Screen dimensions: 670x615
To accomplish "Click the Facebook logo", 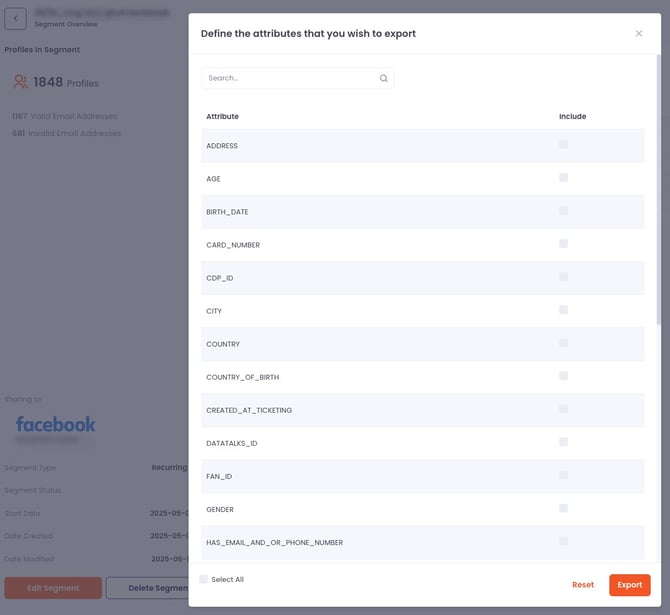I will coord(56,424).
